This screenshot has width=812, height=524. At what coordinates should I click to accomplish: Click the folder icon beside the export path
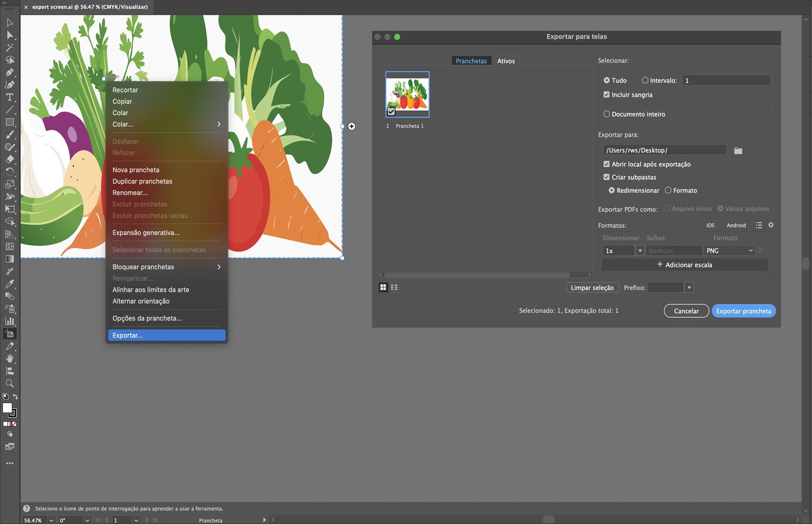click(x=738, y=150)
